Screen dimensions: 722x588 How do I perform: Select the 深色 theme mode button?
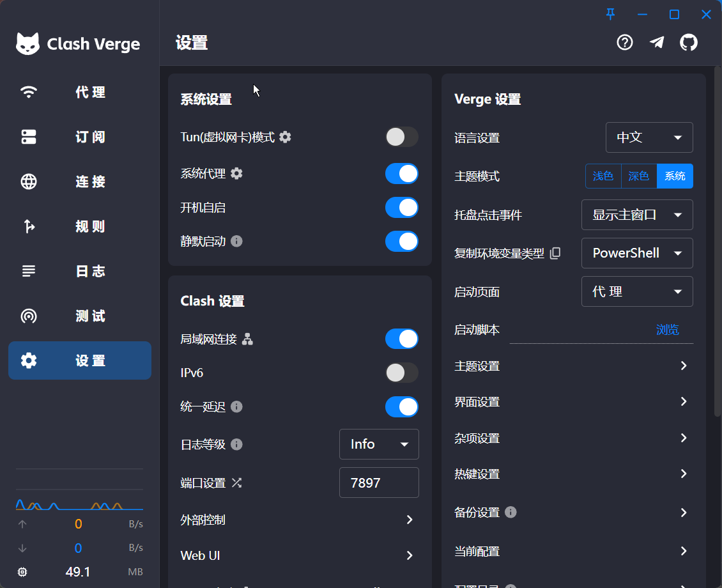click(x=638, y=176)
